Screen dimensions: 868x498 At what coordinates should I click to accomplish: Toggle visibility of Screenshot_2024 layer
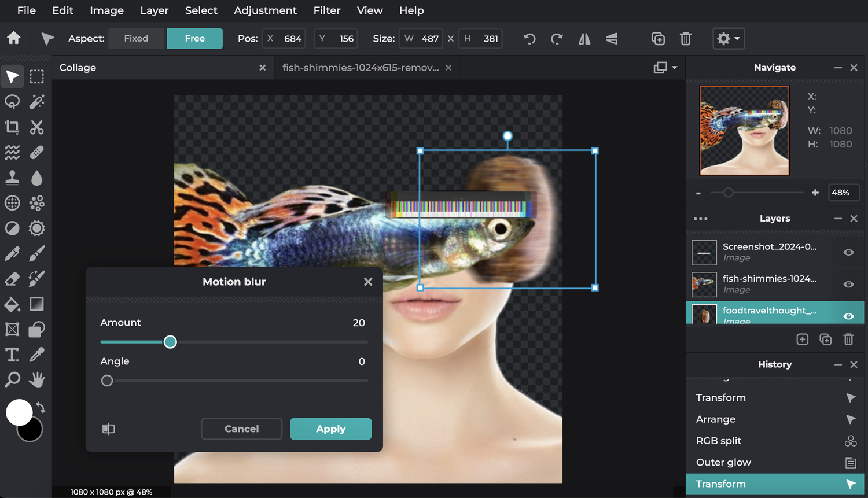click(x=848, y=252)
